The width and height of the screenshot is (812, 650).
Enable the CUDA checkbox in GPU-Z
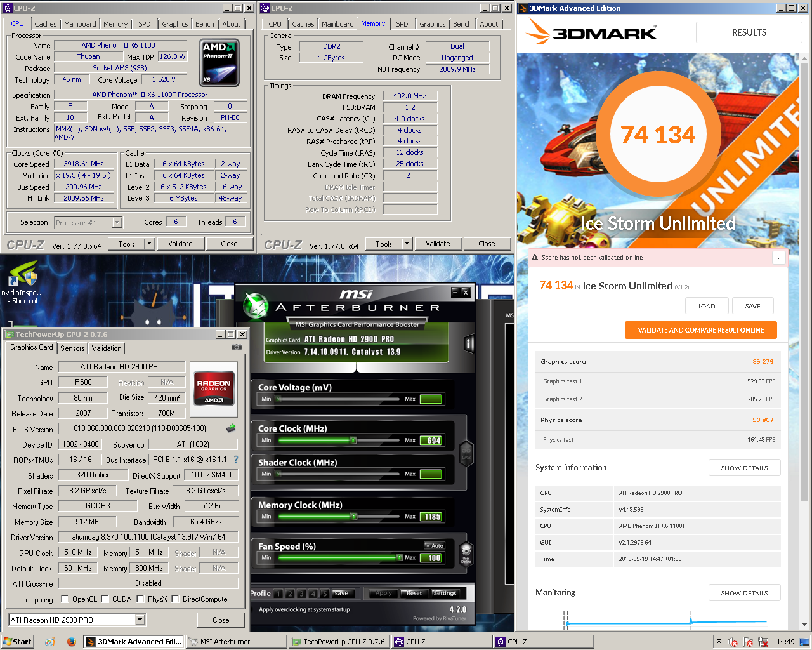click(105, 599)
